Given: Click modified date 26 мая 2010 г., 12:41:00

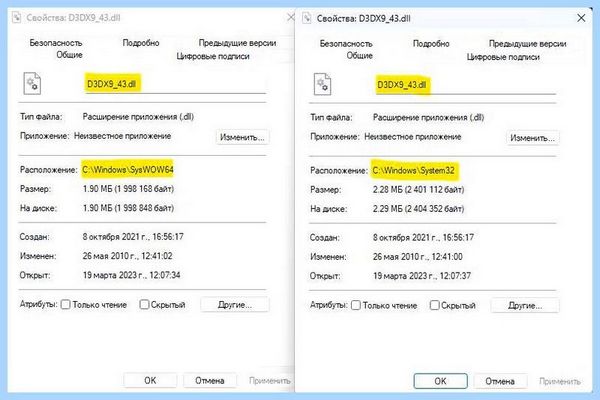Looking at the screenshot, I should [x=418, y=256].
